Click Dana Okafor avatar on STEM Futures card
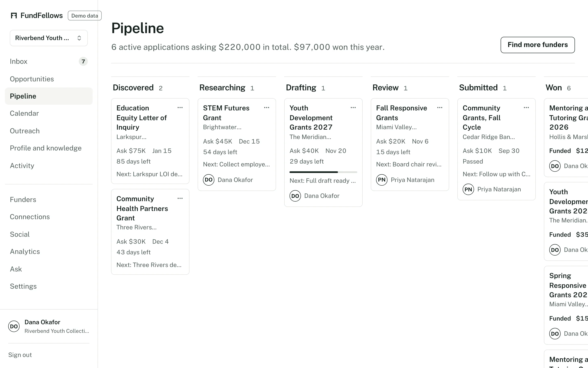This screenshot has width=588, height=368. point(208,180)
